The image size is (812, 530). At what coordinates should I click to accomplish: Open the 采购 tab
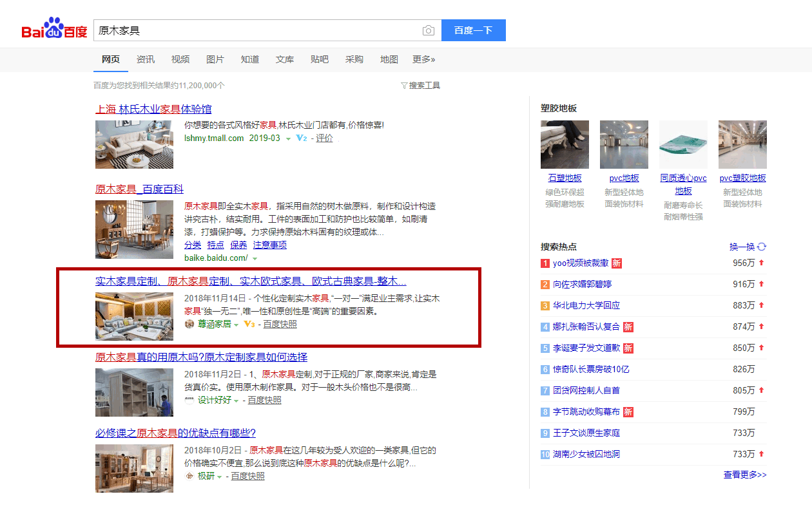point(354,59)
